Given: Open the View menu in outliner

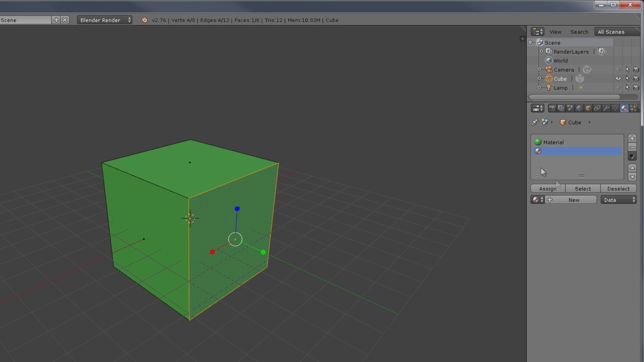Looking at the screenshot, I should pos(555,32).
